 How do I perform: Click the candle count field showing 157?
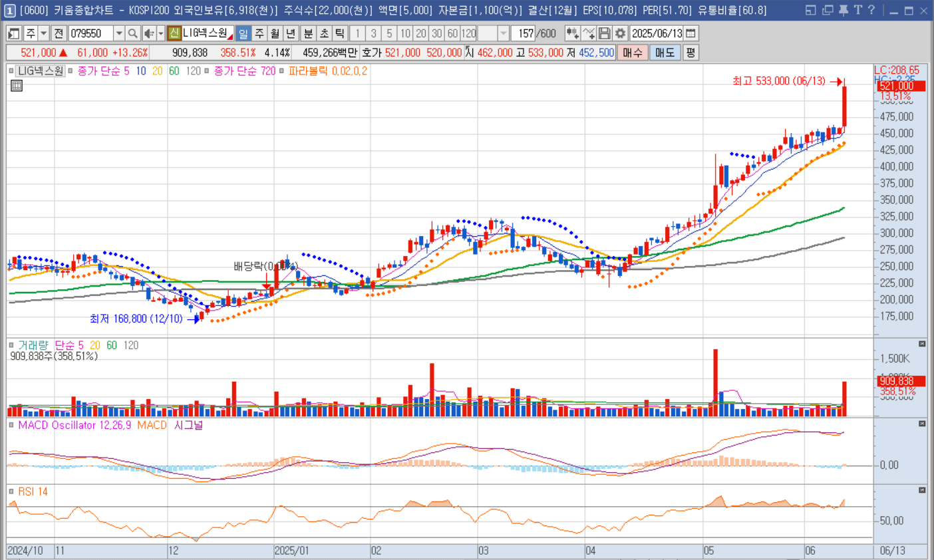pos(524,33)
